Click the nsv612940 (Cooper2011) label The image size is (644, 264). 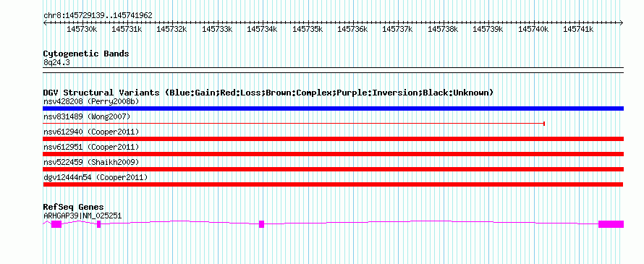pos(90,132)
